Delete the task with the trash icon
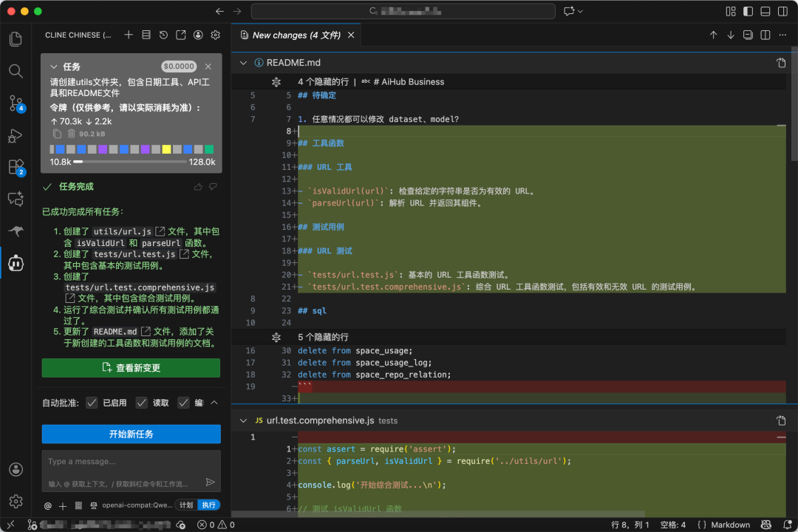 [x=71, y=134]
